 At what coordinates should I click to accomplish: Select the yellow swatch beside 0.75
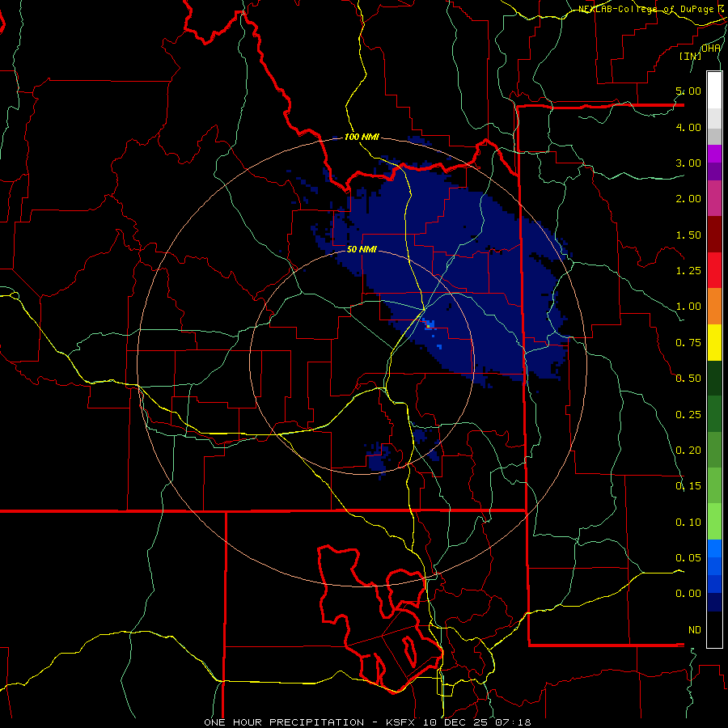click(714, 342)
